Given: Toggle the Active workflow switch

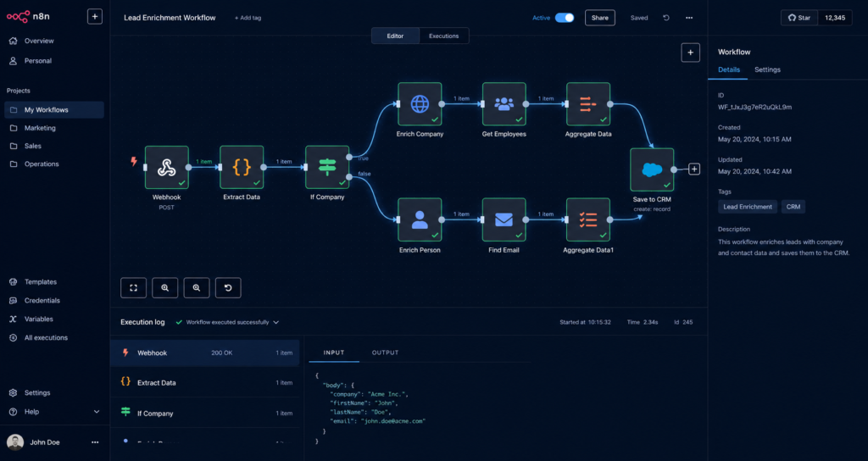Looking at the screenshot, I should [565, 18].
